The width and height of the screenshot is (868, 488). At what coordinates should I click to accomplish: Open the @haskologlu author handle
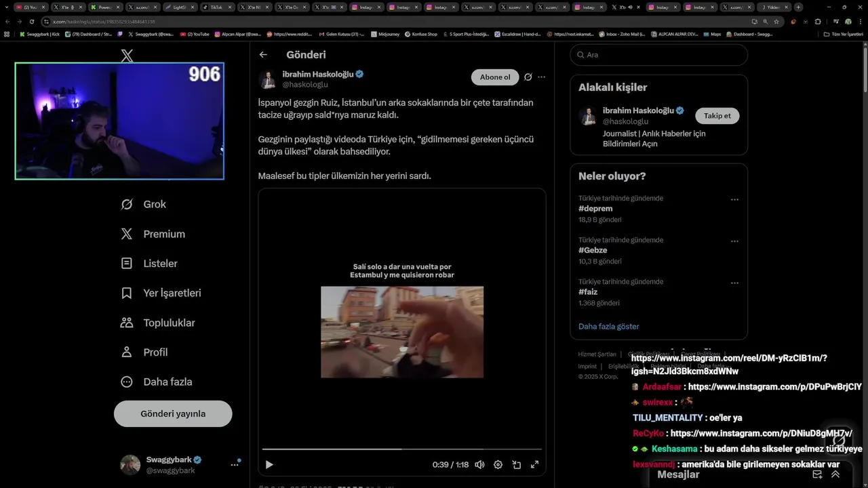tap(305, 85)
